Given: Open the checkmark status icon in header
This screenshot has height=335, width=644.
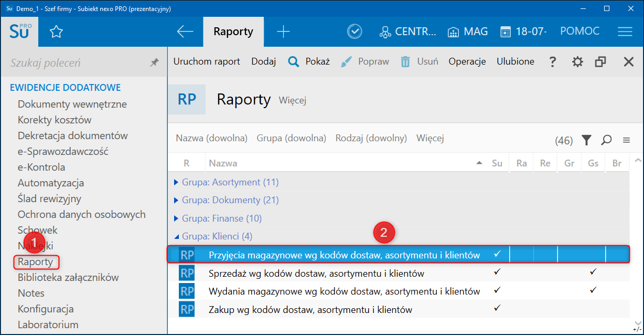Looking at the screenshot, I should coord(355,32).
